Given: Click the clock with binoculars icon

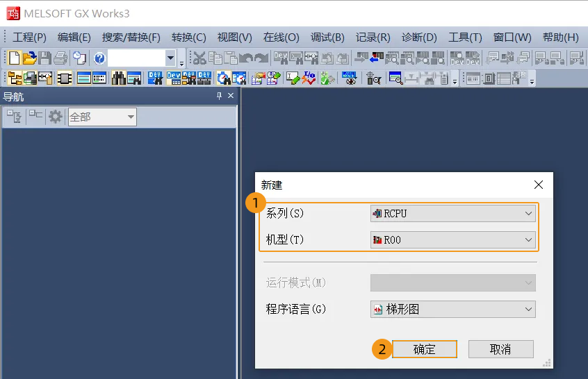Looking at the screenshot, I should coord(224,78).
